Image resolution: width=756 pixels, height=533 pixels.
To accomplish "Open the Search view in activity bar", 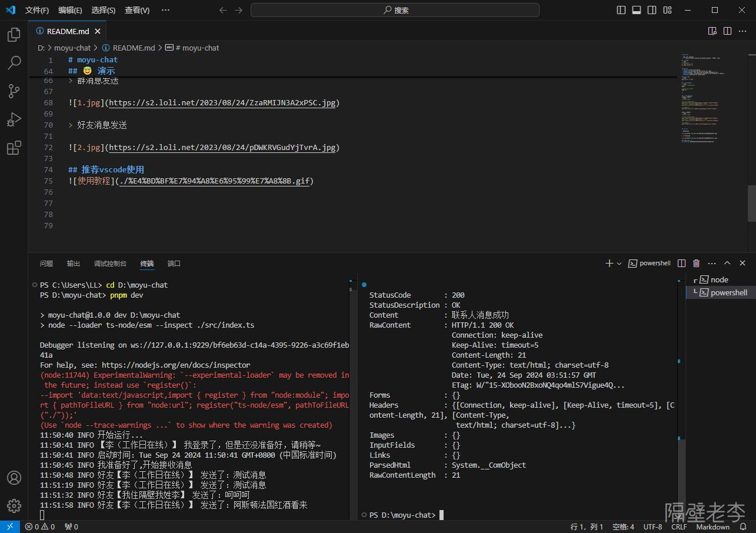I will 14,63.
